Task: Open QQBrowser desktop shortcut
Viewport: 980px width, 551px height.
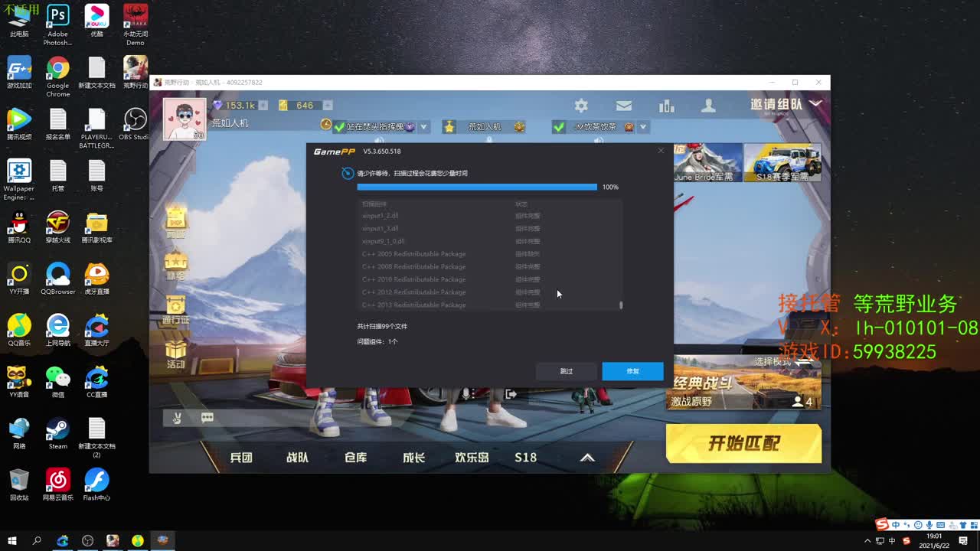Action: 57,279
